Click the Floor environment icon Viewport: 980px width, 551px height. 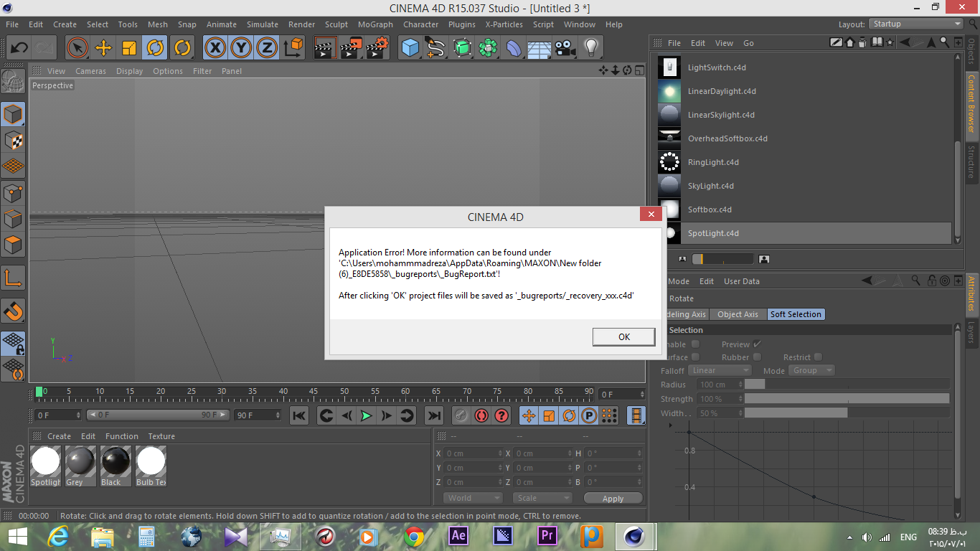click(x=540, y=48)
